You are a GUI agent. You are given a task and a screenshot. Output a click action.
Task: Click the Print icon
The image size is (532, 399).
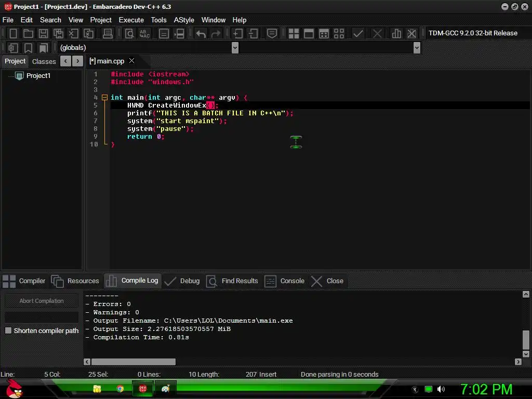tap(108, 33)
